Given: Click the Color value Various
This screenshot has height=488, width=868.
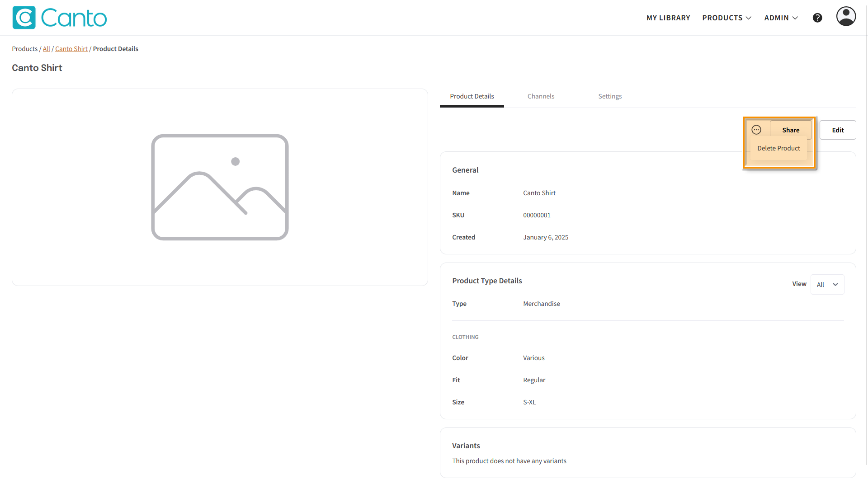Looking at the screenshot, I should [534, 358].
